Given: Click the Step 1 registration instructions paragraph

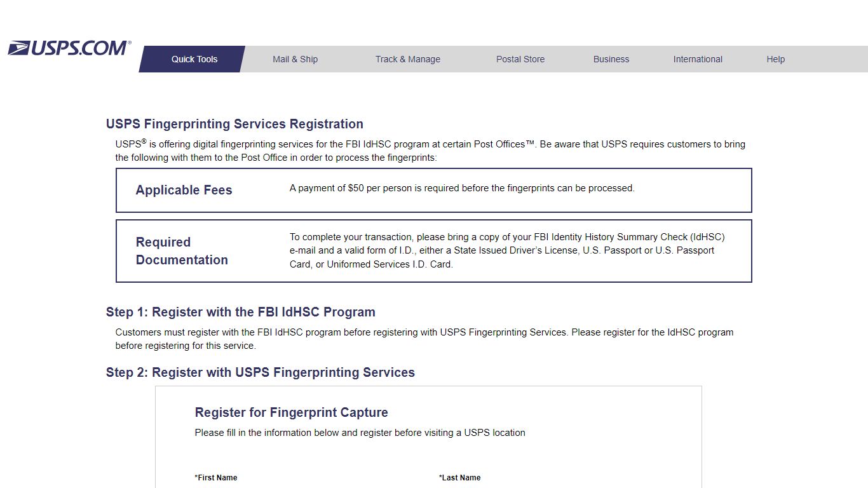Looking at the screenshot, I should (424, 339).
